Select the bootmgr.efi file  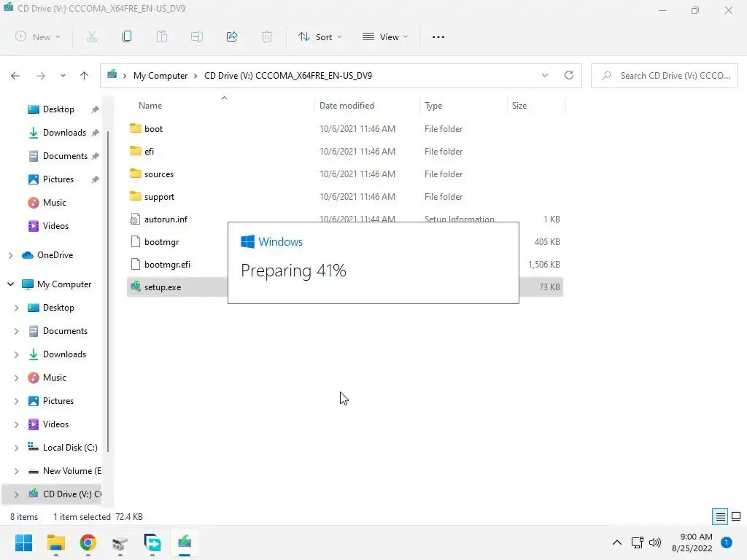tap(167, 265)
